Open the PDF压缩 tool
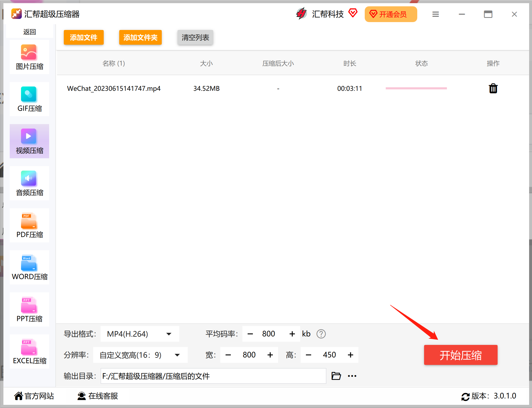 point(29,226)
